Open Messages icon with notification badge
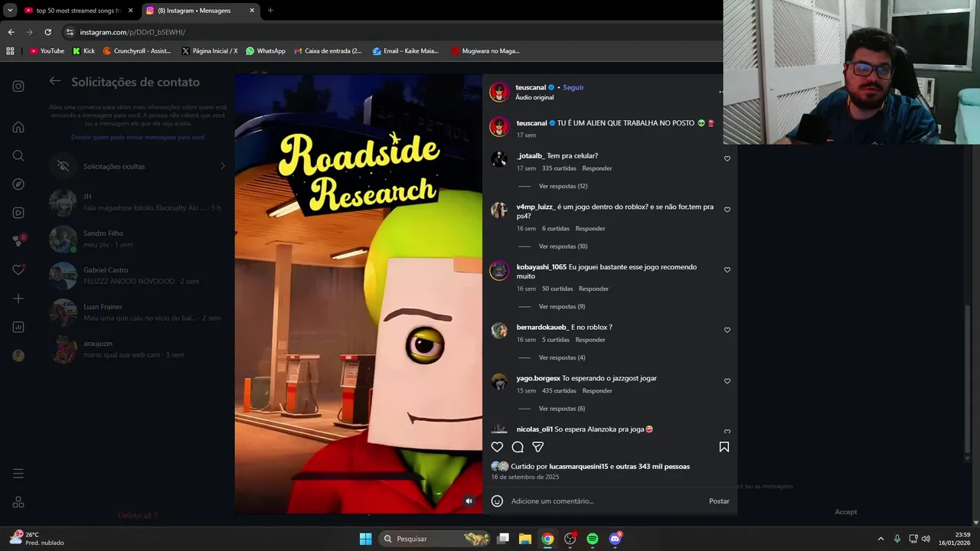Screen dimensions: 980x551 tap(18, 240)
